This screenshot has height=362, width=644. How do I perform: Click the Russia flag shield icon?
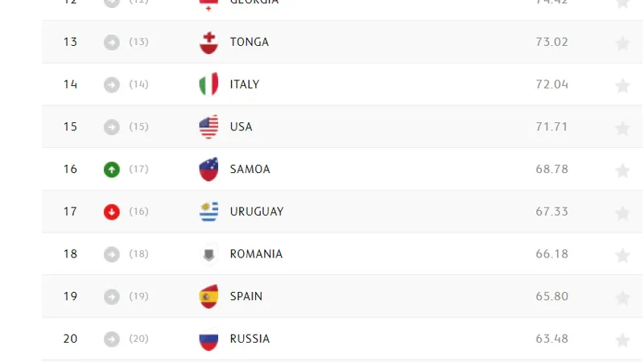208,339
